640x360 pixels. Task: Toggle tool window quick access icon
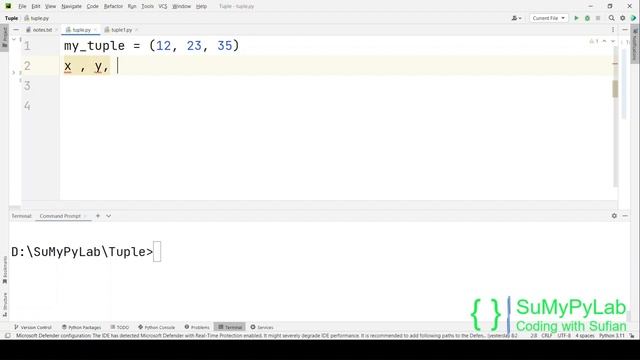pyautogui.click(x=7, y=336)
